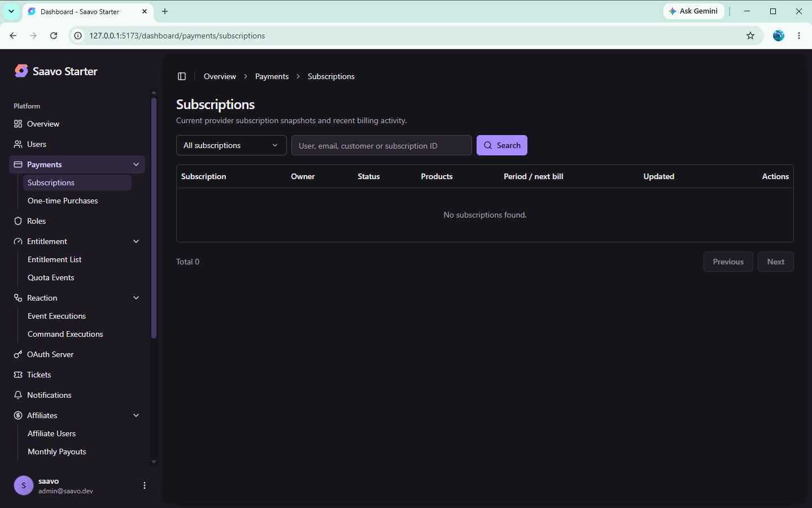Click the Previous pagination button
Viewport: 812px width, 508px height.
click(x=728, y=262)
